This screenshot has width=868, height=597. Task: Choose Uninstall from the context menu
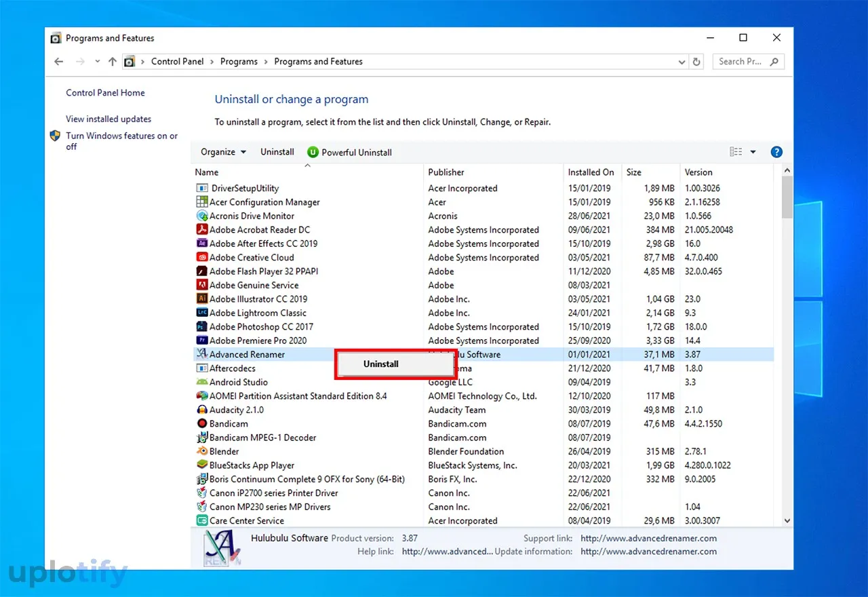click(x=395, y=364)
